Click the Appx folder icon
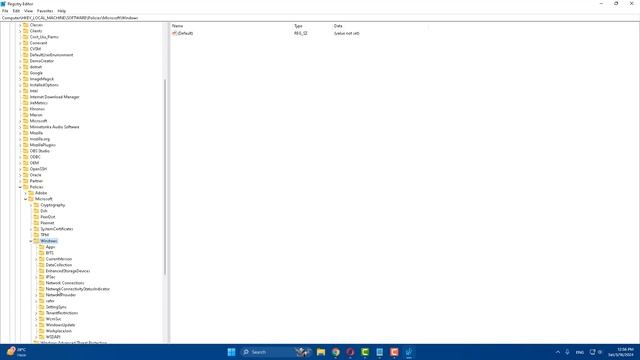The width and height of the screenshot is (640, 360). point(42,247)
